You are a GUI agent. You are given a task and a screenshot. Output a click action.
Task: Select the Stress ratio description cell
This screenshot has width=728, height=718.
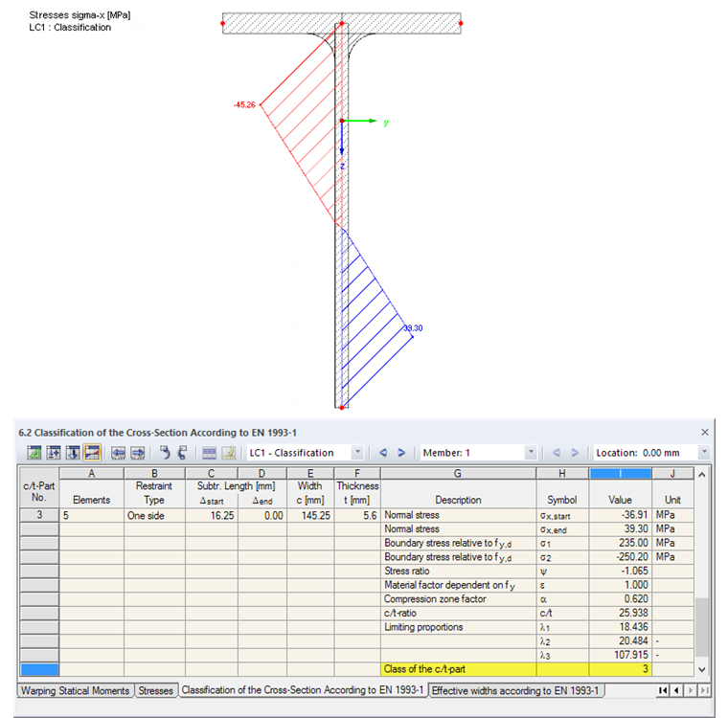click(x=458, y=571)
